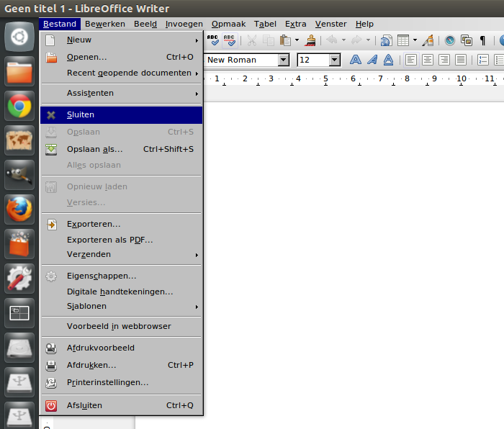
Task: Enable Align Right paragraph button
Action: 444,60
